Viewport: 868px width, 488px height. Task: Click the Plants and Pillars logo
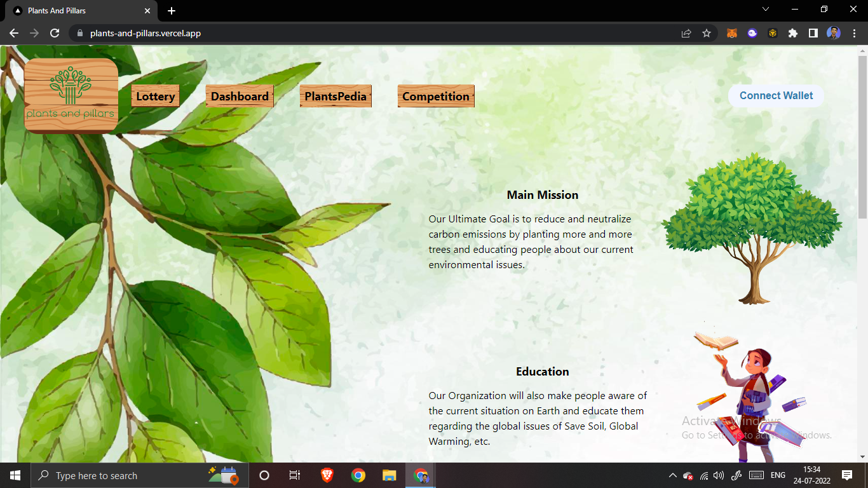[70, 95]
